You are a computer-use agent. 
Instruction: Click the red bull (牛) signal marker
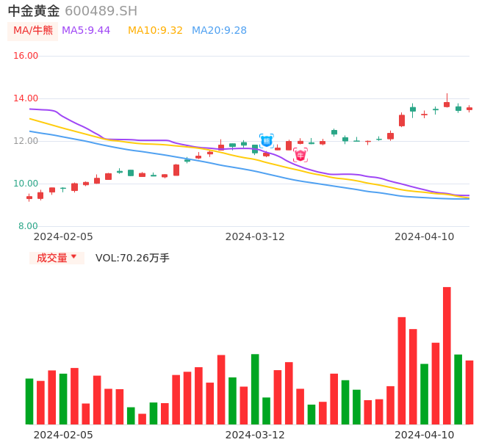[x=300, y=155]
